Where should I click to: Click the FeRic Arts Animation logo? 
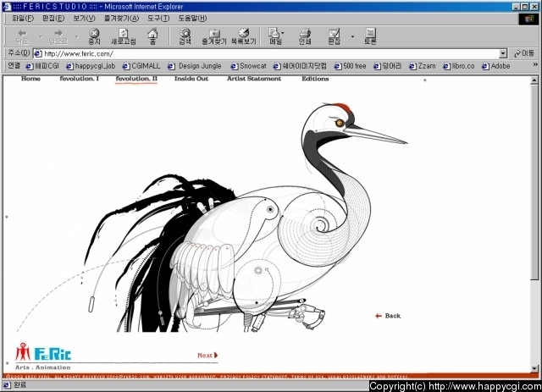point(43,356)
